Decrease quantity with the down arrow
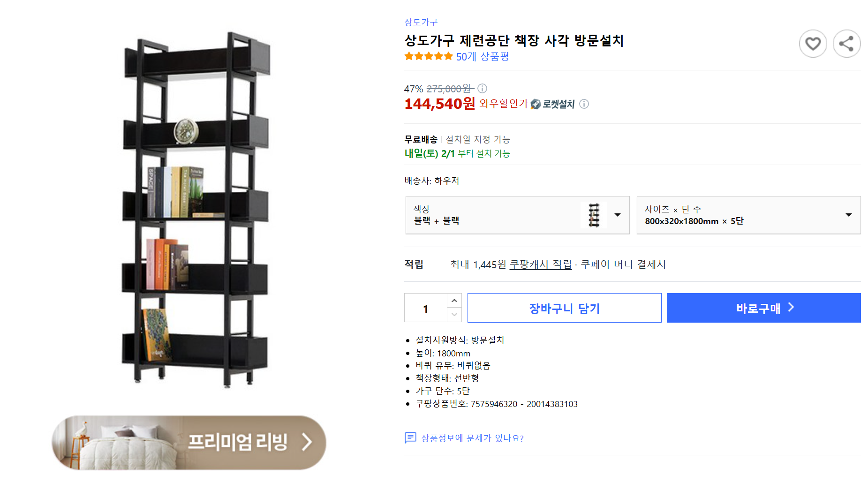The width and height of the screenshot is (868, 483). [454, 315]
